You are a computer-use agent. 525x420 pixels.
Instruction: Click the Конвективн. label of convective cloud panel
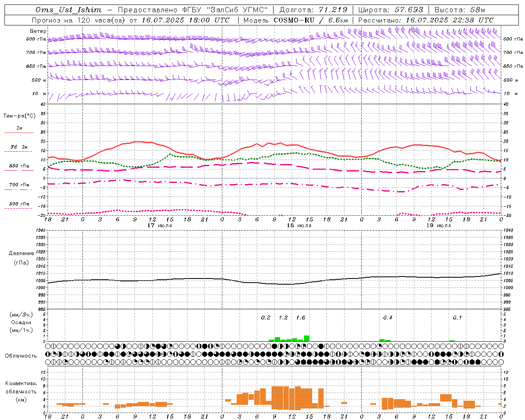tap(21, 383)
